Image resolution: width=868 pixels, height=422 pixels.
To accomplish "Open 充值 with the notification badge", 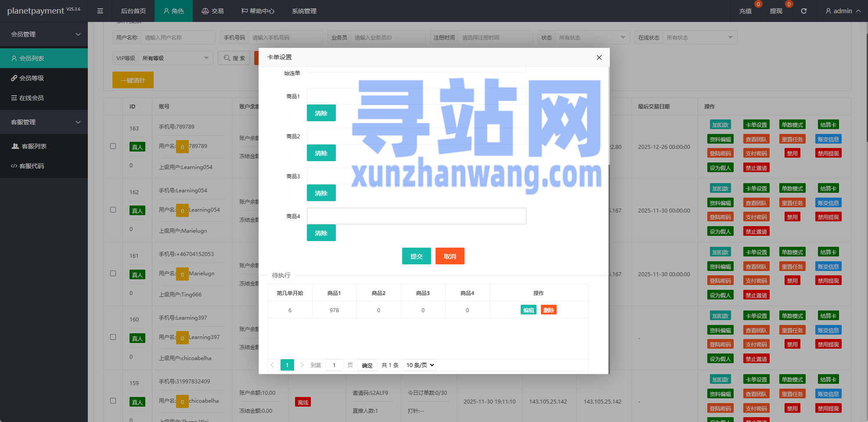I will tap(746, 11).
